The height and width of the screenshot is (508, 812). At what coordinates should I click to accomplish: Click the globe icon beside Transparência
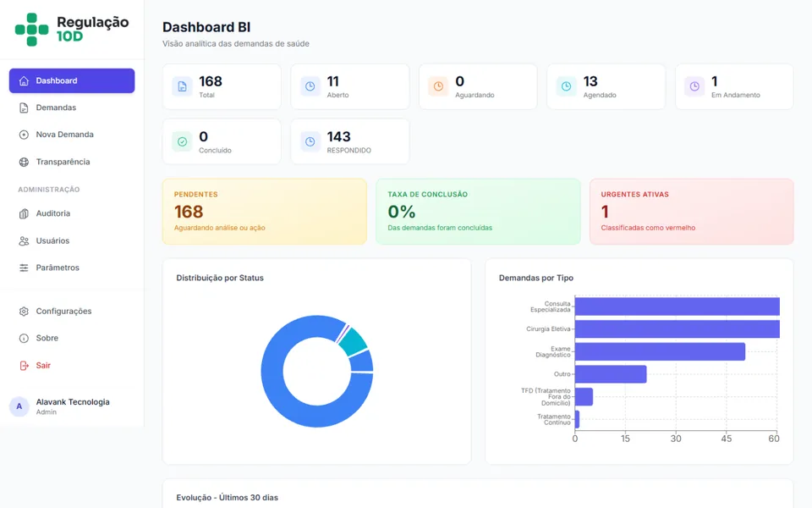(24, 163)
